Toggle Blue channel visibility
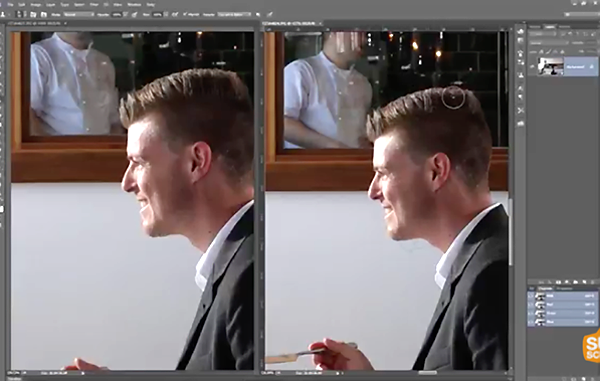This screenshot has height=381, width=600. point(530,322)
